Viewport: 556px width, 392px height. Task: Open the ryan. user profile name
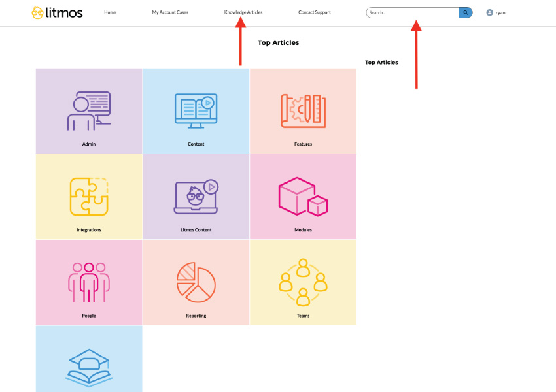501,12
